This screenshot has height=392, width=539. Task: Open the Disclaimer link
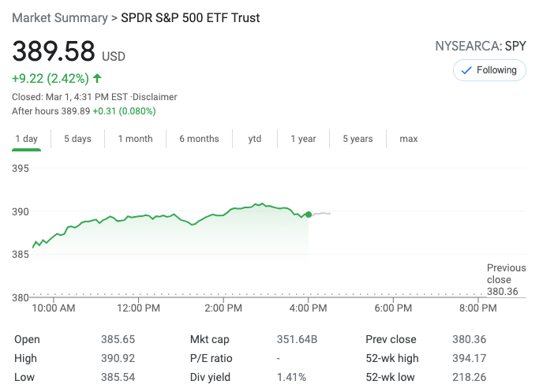155,97
